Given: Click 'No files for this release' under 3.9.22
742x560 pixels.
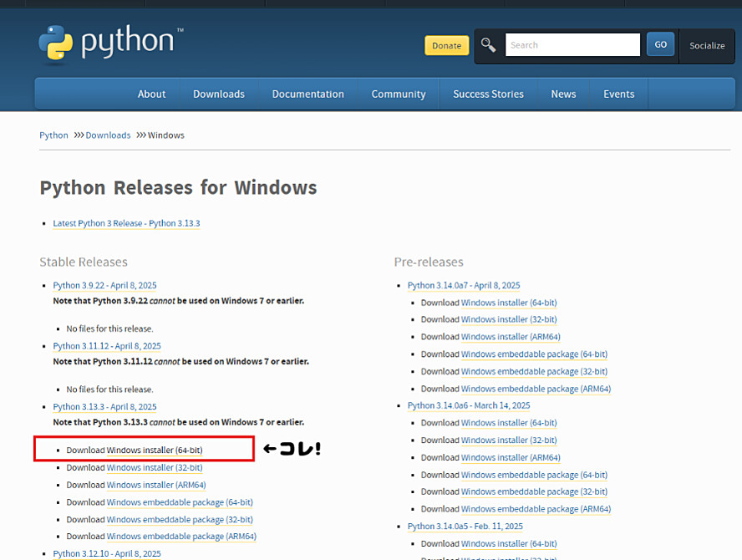Looking at the screenshot, I should pyautogui.click(x=109, y=328).
